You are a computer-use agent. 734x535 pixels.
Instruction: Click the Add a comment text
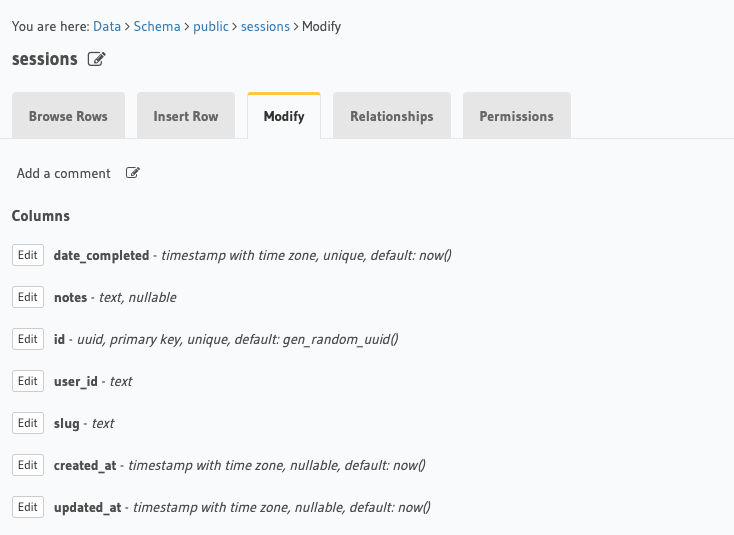point(64,173)
